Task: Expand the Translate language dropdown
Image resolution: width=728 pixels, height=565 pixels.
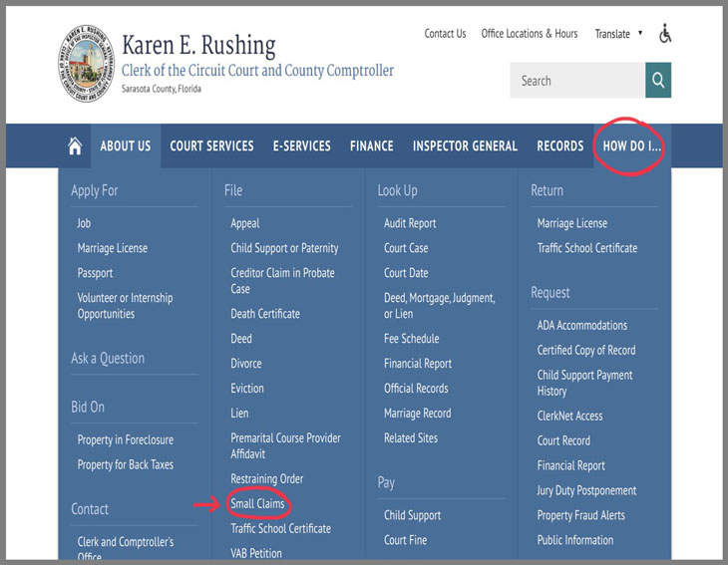Action: (x=618, y=34)
